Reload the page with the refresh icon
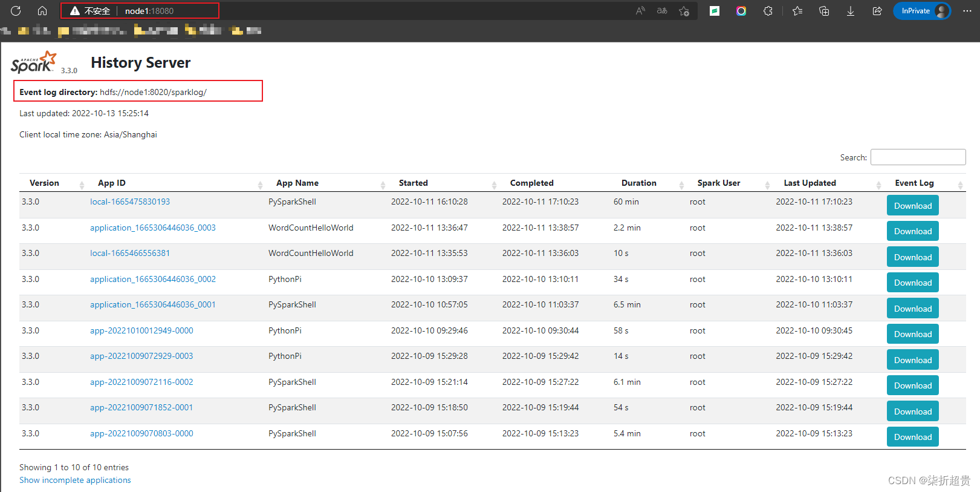980x492 pixels. pyautogui.click(x=16, y=11)
